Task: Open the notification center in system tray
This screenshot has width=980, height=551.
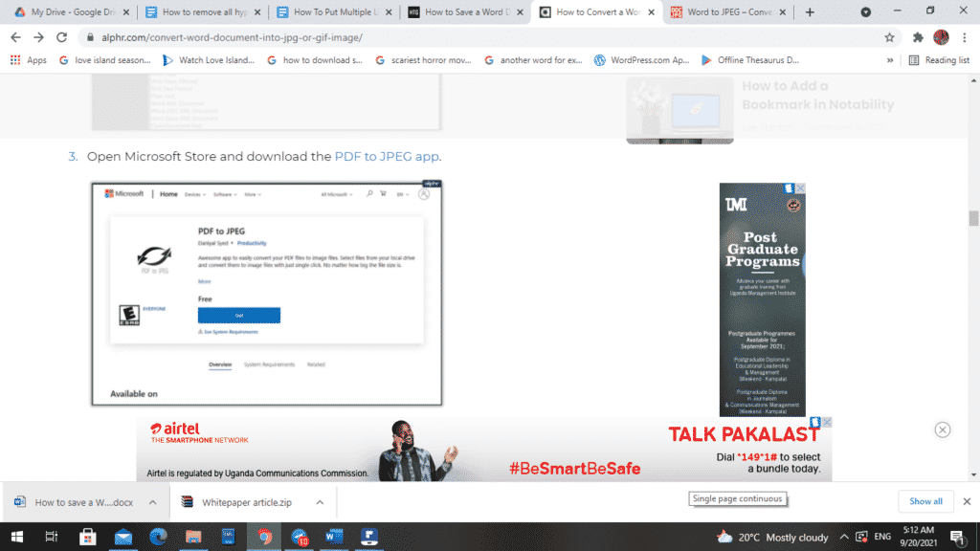Action: coord(956,537)
